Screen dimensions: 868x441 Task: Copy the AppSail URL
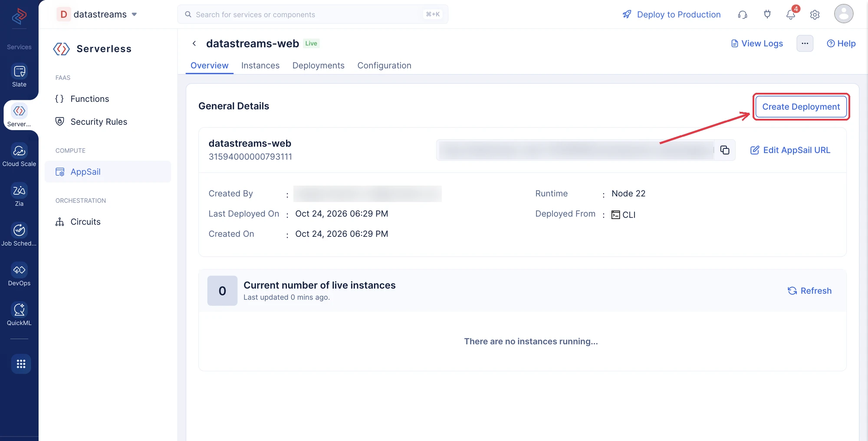[x=725, y=150]
